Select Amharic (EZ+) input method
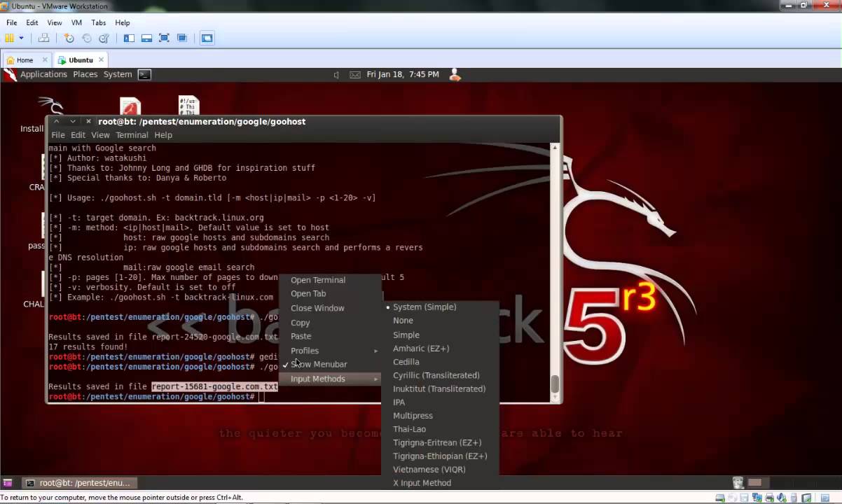This screenshot has height=504, width=842. (x=441, y=348)
